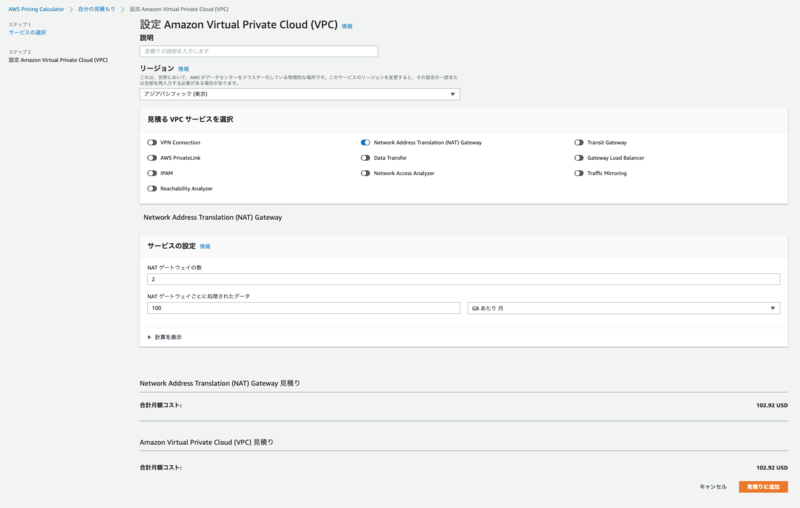Screen dimensions: 800x508
Task: Toggle the Data Transfer switch
Action: 365,158
